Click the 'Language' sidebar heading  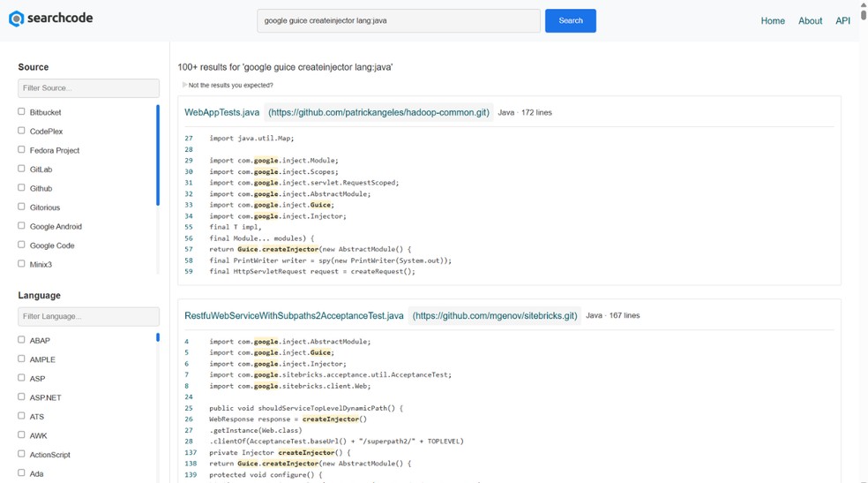[40, 295]
